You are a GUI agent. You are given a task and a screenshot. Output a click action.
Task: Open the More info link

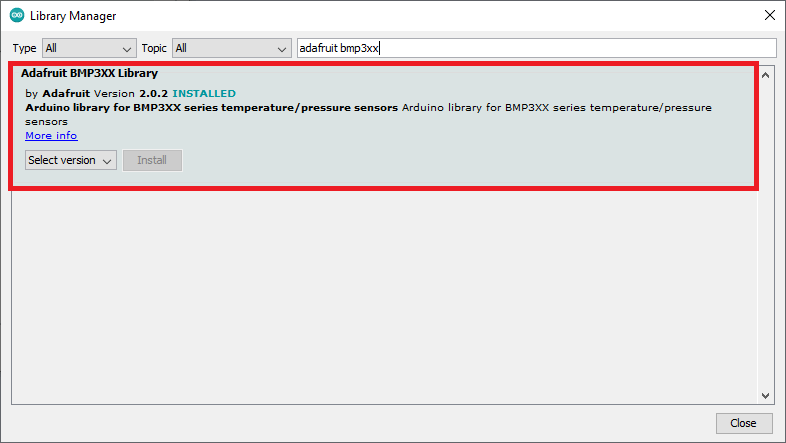(51, 135)
